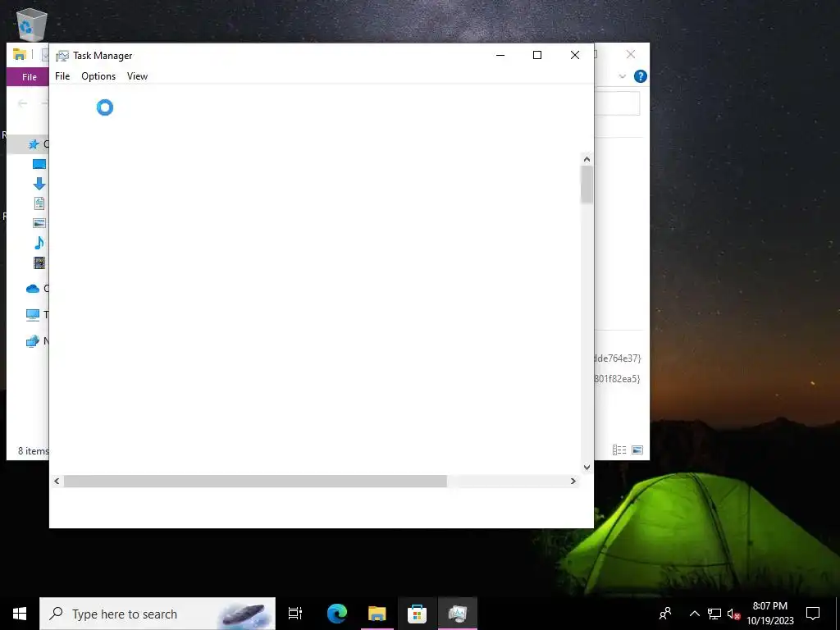Switch File Explorer to large icons view

pos(637,450)
